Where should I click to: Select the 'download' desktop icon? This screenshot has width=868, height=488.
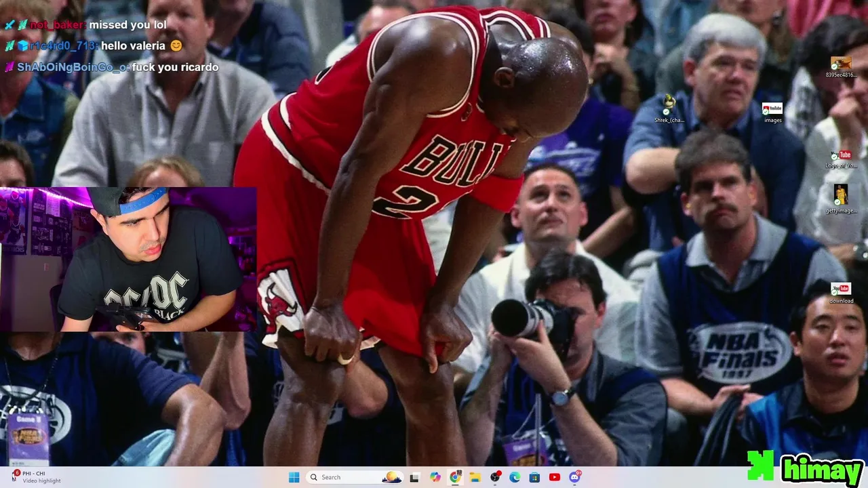pyautogui.click(x=841, y=293)
